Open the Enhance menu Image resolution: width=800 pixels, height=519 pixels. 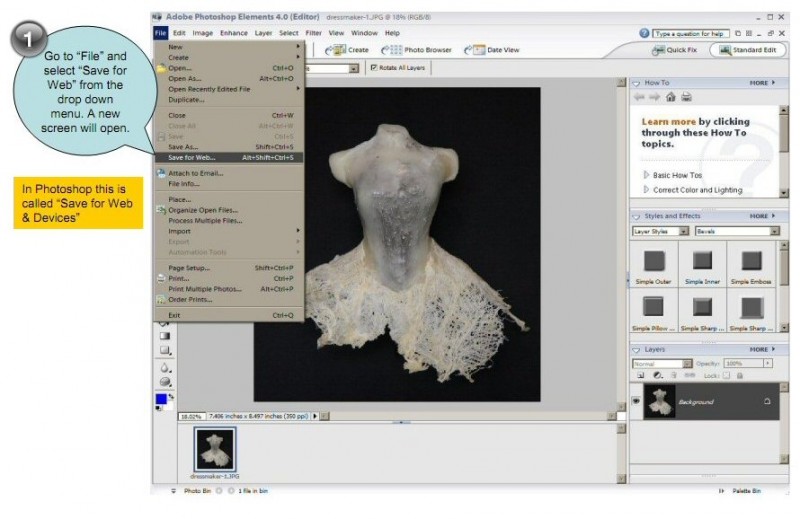234,33
